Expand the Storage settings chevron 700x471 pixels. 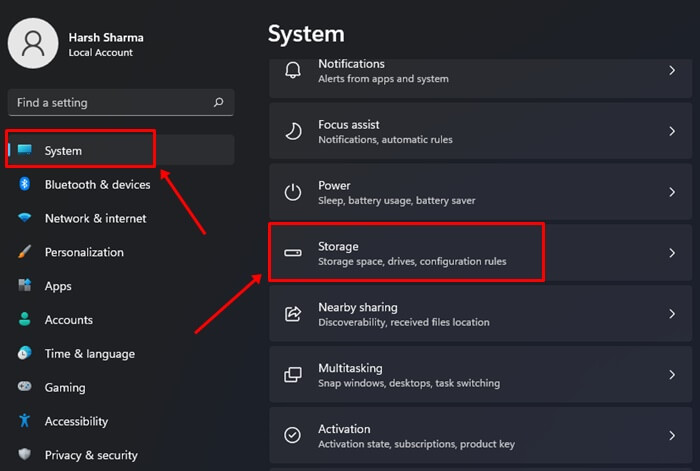click(x=672, y=253)
